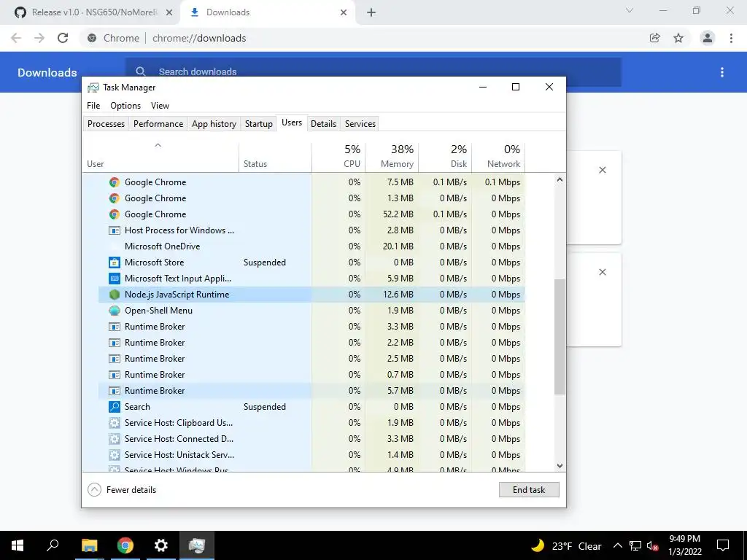This screenshot has height=560, width=747.
Task: Click the Search downloads field
Action: coord(373,72)
